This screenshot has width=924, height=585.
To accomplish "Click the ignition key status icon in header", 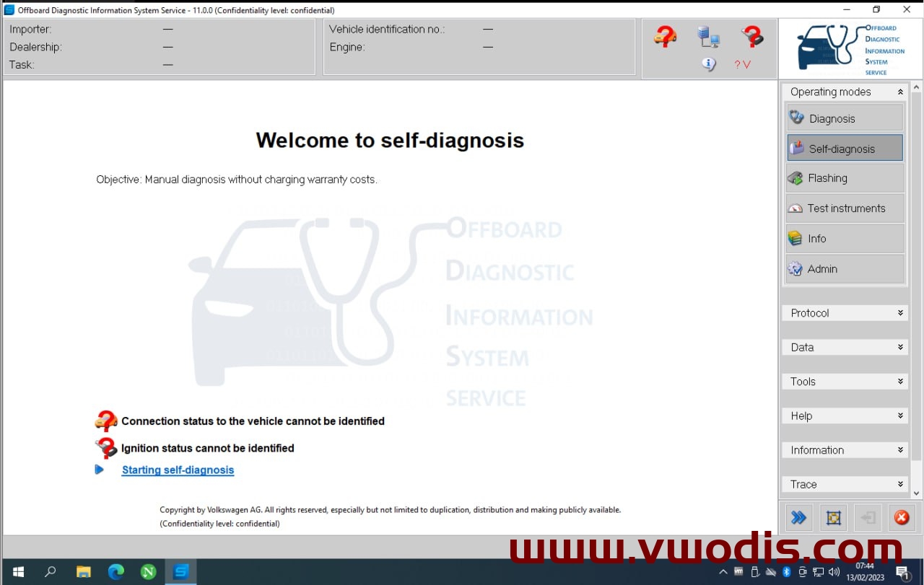I will 752,36.
